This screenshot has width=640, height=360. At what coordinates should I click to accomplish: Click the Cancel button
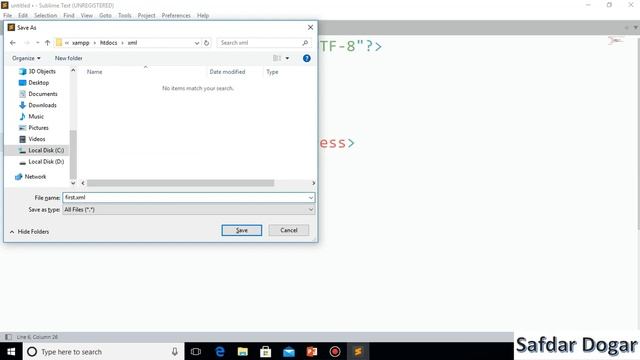tap(289, 230)
